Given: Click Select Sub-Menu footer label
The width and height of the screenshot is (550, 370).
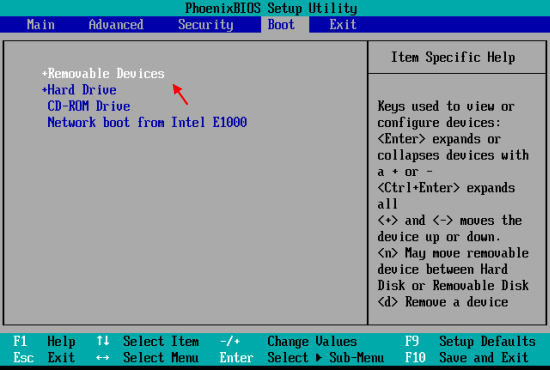Looking at the screenshot, I should click(x=326, y=358).
